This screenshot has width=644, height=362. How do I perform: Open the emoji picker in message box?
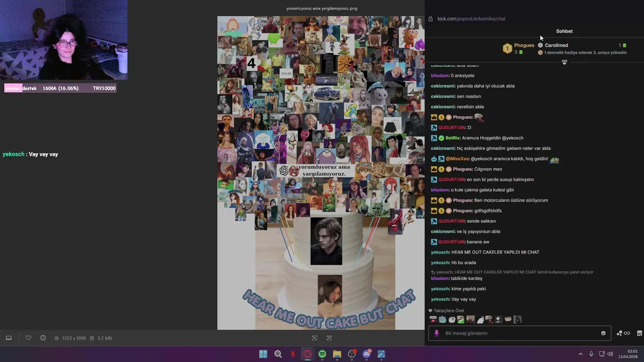coord(603,333)
